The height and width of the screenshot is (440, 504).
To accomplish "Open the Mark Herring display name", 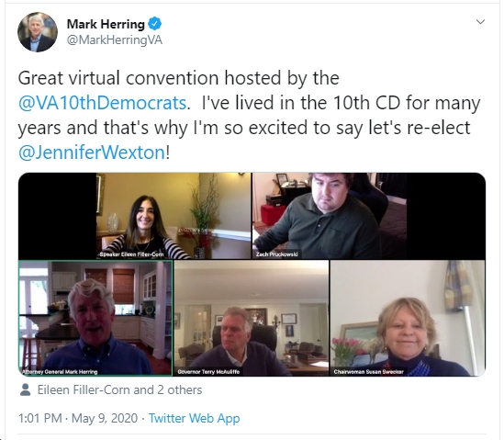I will (106, 24).
